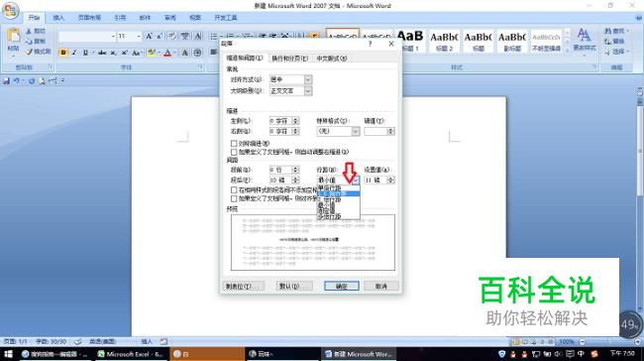Click Redo in Quick Access Toolbar
The image size is (644, 361).
(x=32, y=81)
